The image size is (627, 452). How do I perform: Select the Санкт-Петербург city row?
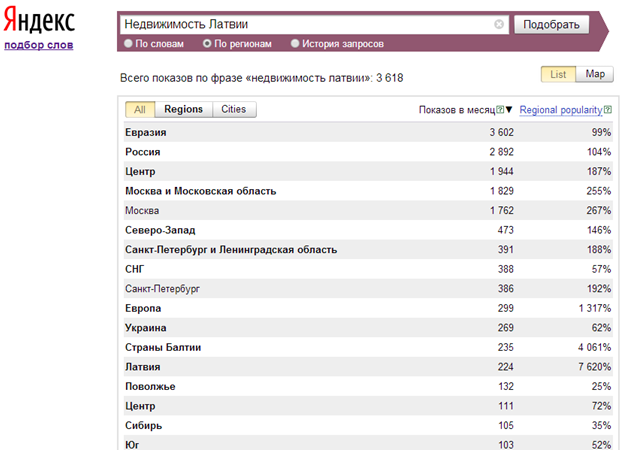[368, 289]
